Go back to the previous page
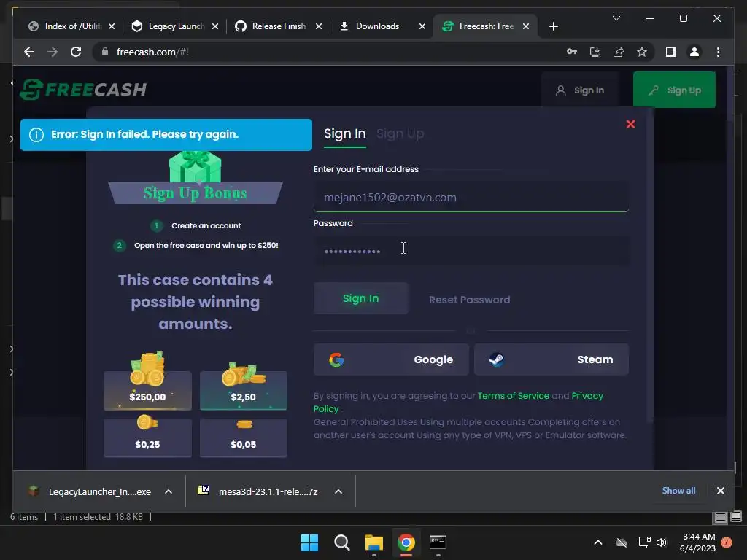This screenshot has height=560, width=747. tap(29, 52)
